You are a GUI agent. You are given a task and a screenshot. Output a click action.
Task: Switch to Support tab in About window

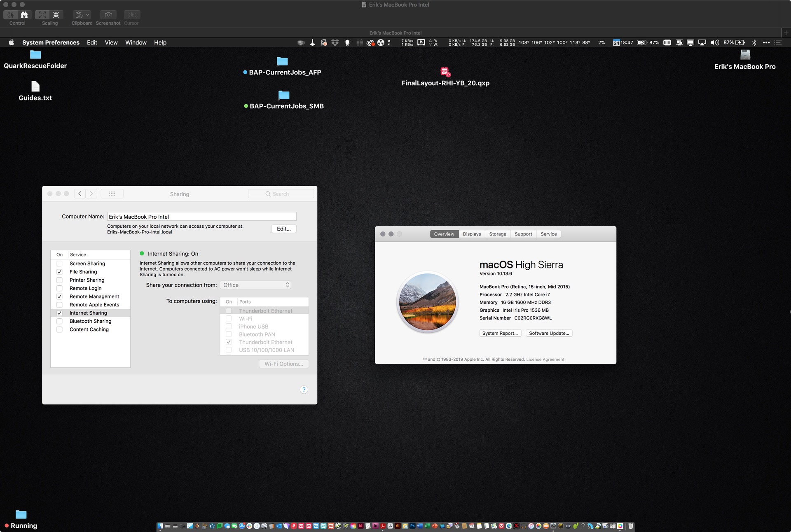[523, 234]
